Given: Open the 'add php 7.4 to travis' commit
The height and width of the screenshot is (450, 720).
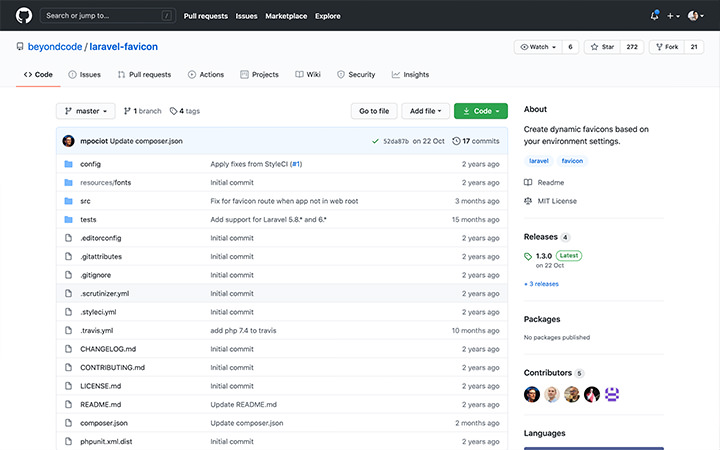Looking at the screenshot, I should [x=243, y=331].
